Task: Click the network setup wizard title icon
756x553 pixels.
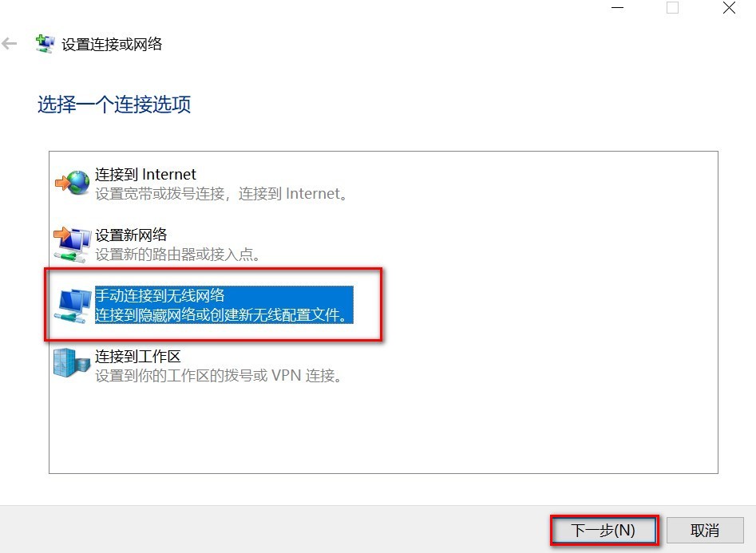Action: click(x=45, y=44)
